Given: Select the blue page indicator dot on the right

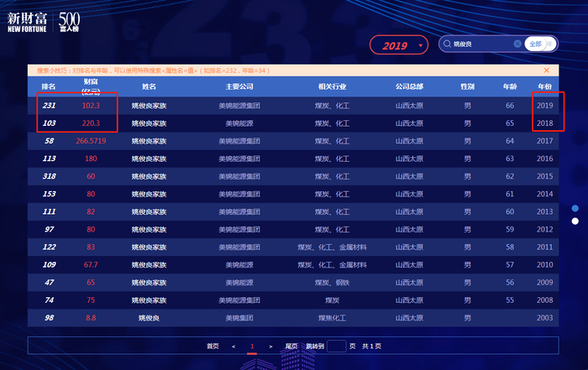Looking at the screenshot, I should pyautogui.click(x=575, y=208).
